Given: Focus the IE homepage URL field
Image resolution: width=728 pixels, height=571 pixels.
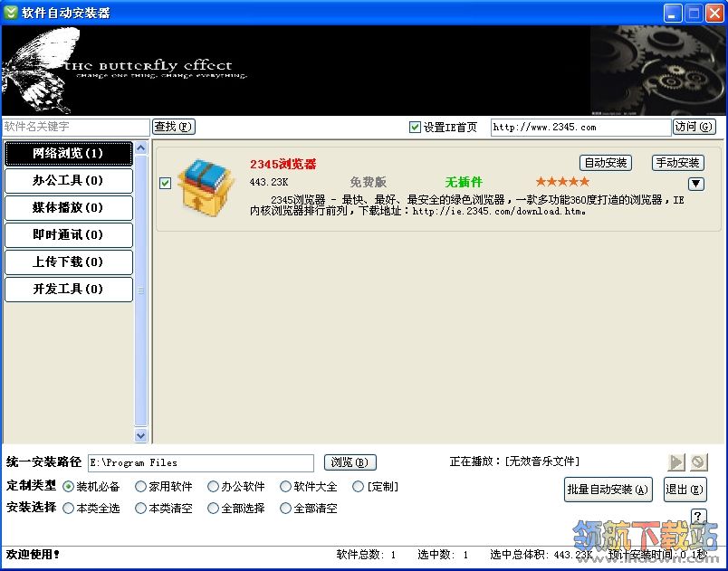Looking at the screenshot, I should coord(580,127).
